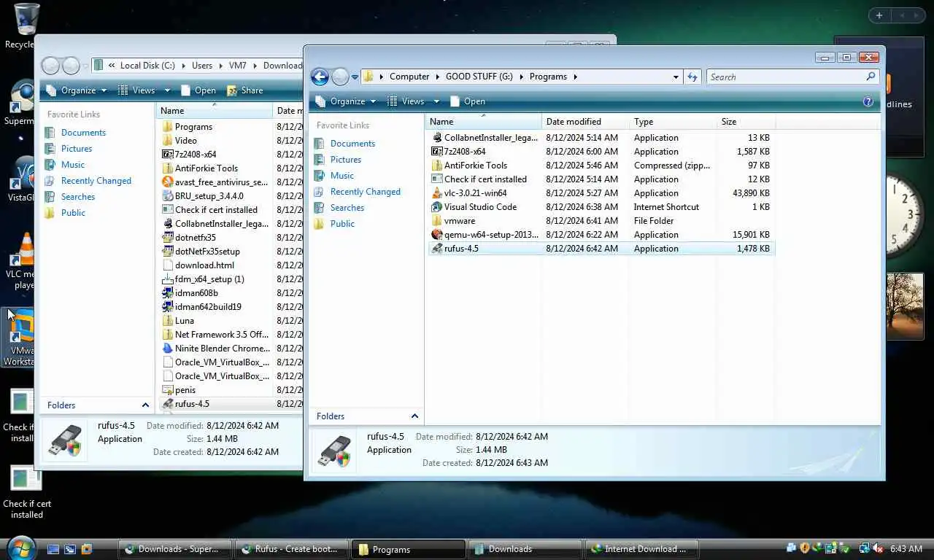
Task: Expand address bar history dropdown in Programs
Action: 676,77
